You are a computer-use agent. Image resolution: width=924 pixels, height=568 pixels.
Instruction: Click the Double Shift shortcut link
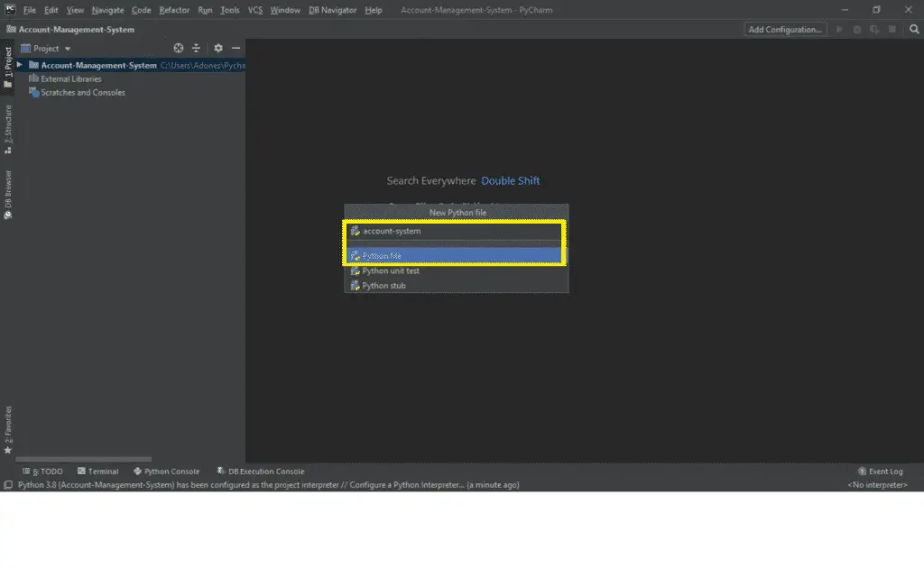511,180
